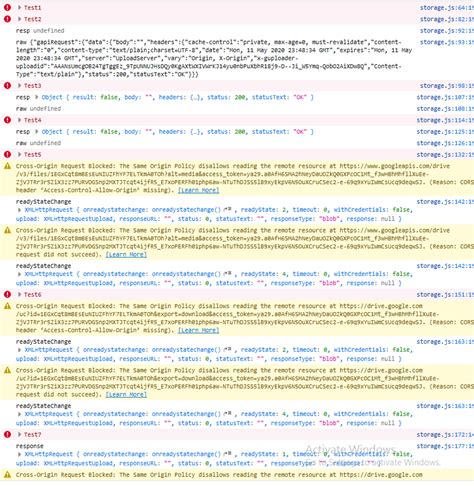Expand XMLHttpRequest with readyState 4 at storage.js:142
The width and height of the screenshot is (474, 486).
[20, 274]
